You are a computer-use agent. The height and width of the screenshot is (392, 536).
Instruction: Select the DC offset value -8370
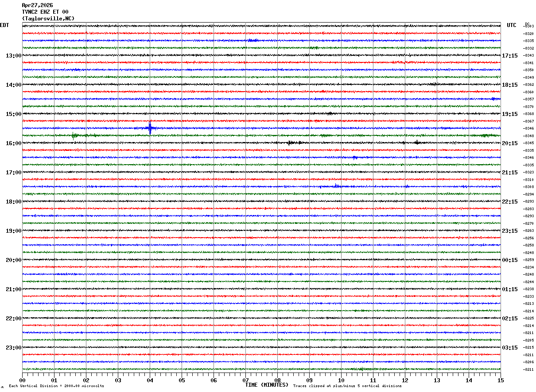coord(529,107)
